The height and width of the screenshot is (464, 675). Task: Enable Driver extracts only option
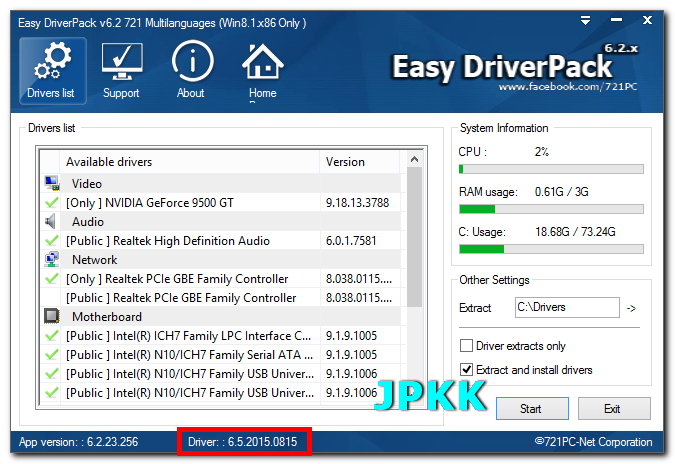tap(466, 346)
